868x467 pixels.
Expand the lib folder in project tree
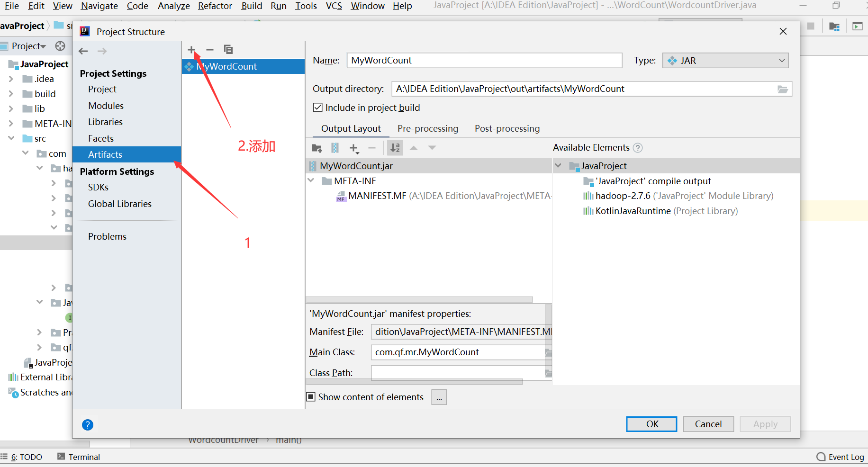(11, 109)
